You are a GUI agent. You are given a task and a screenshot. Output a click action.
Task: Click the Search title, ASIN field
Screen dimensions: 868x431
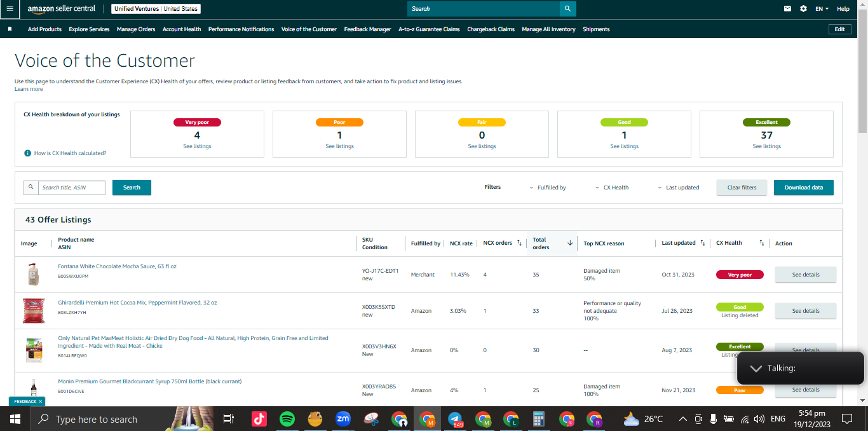71,188
